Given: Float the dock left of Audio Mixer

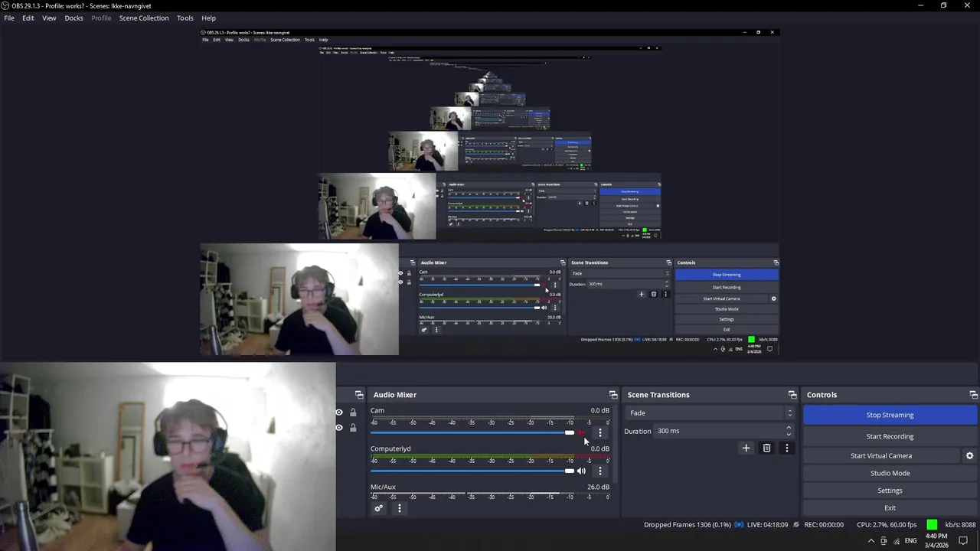Looking at the screenshot, I should click(x=358, y=395).
